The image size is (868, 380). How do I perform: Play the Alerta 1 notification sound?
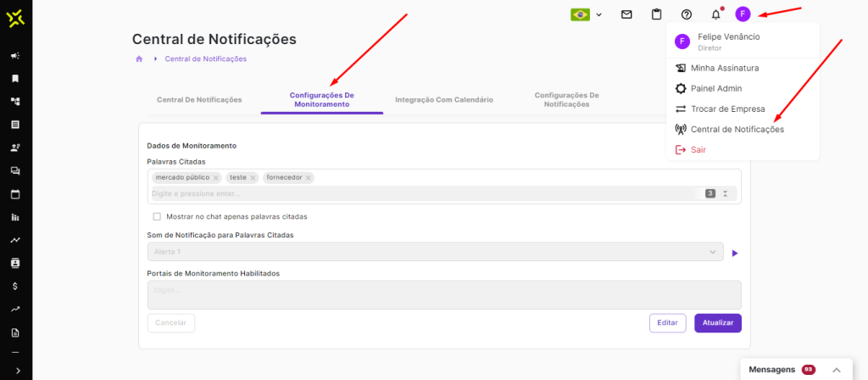pyautogui.click(x=735, y=253)
